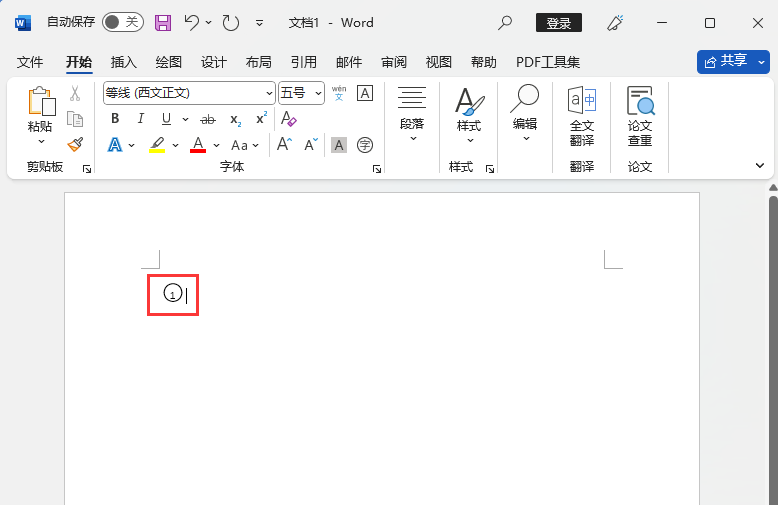Viewport: 778px width, 505px height.
Task: Switch to the 布局 tab
Action: 259,62
